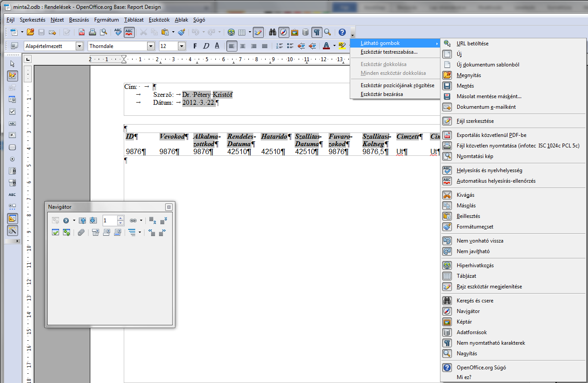Click Demote Level icon in Navigator
This screenshot has width=588, height=383.
click(163, 232)
